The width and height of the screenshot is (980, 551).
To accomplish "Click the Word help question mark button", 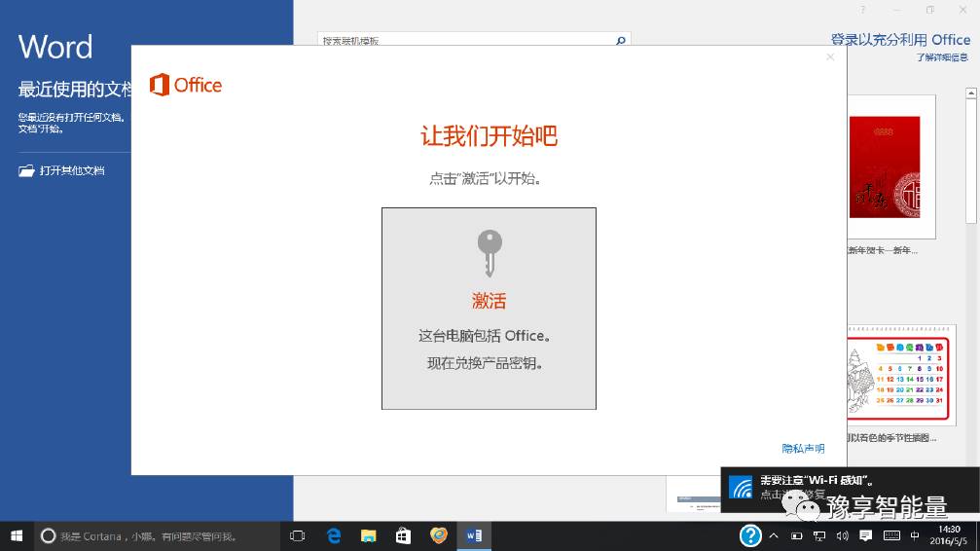I will coord(862,10).
